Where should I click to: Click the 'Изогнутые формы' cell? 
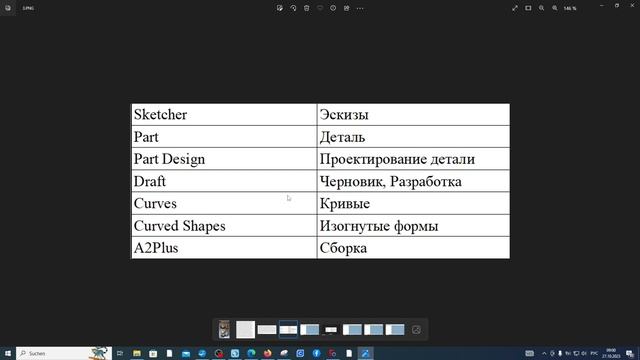pos(413,226)
